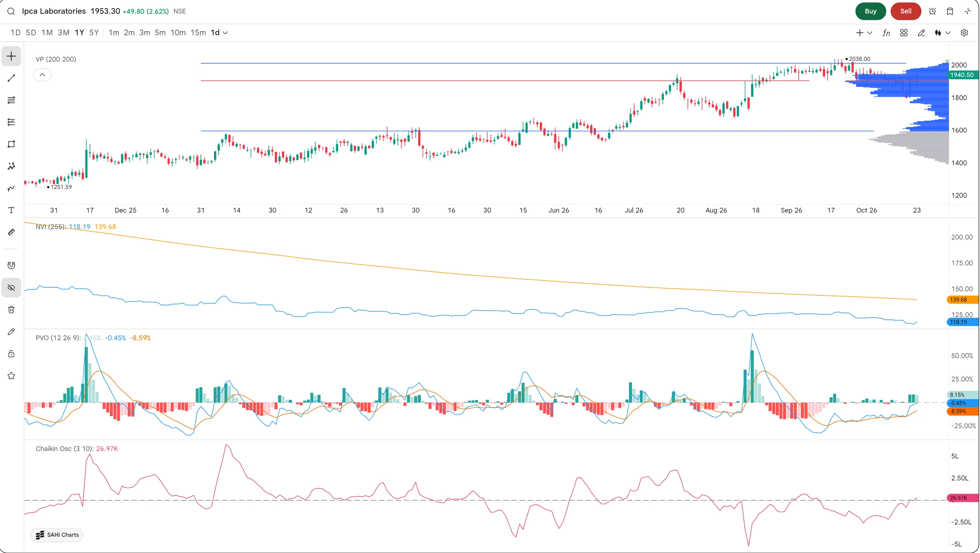This screenshot has height=553, width=980.
Task: Select the crosshair cursor tool
Action: [11, 56]
